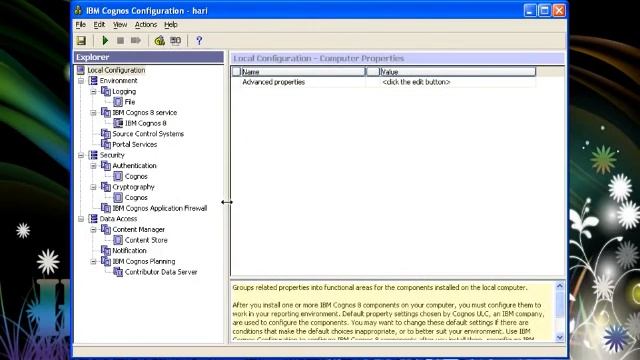Click the Cognos provider icon under Cryptography
The height and width of the screenshot is (360, 640).
tap(118, 198)
